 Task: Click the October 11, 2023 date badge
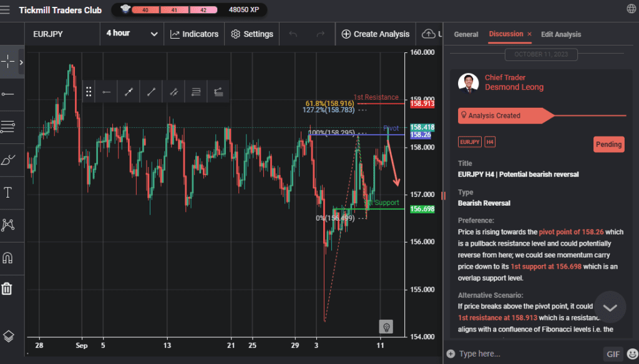(x=541, y=54)
